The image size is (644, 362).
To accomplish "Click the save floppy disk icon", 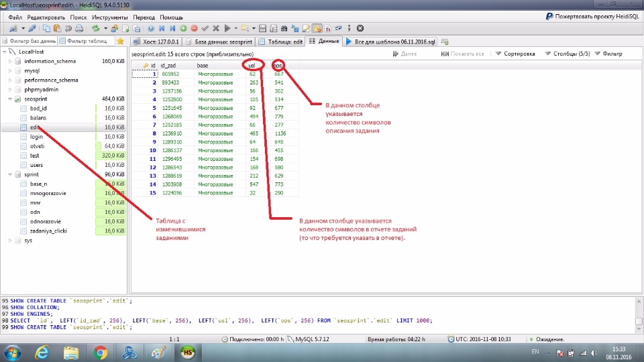I will point(262,28).
